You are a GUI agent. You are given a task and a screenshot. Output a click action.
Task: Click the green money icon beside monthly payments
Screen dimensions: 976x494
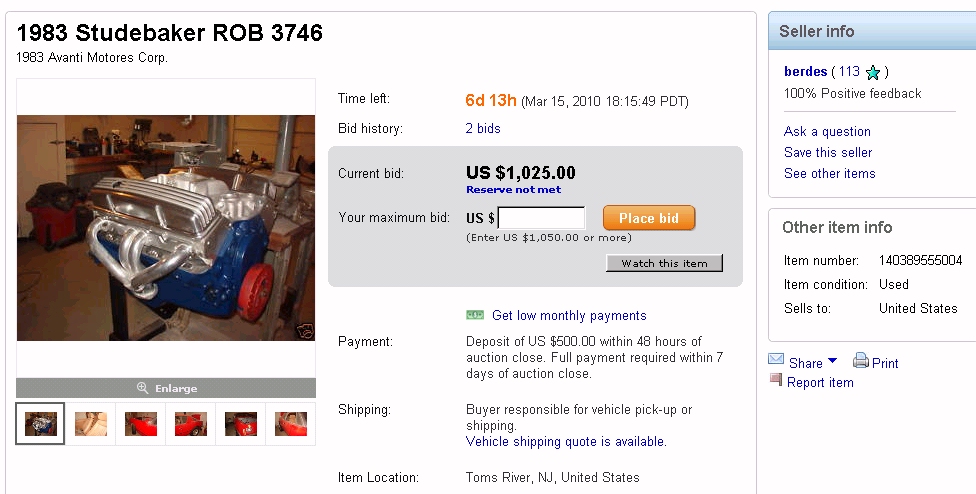coord(475,315)
